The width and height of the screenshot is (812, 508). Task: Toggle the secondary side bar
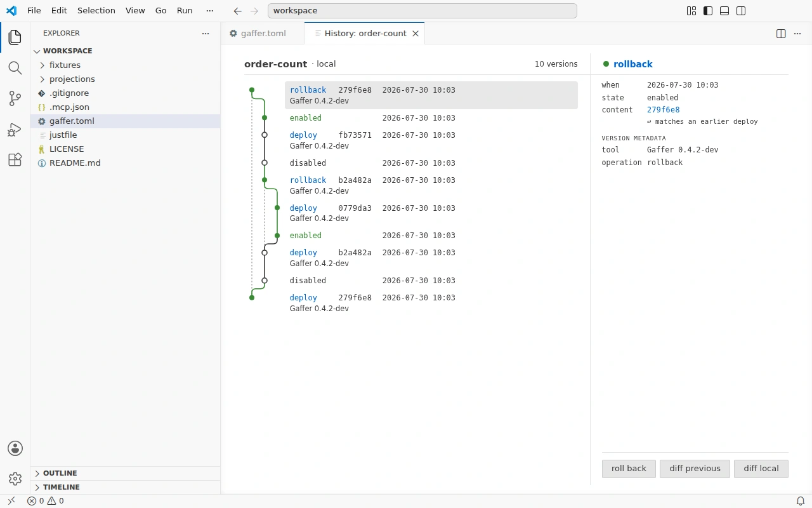tap(741, 11)
